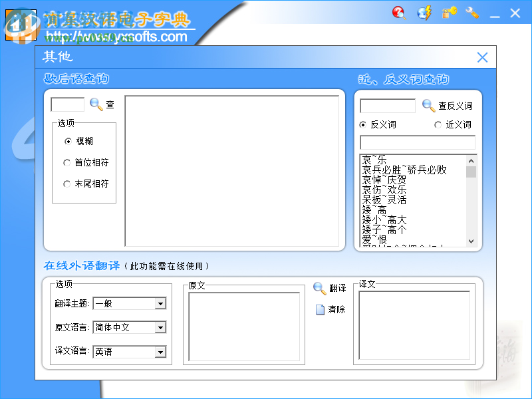532x399 pixels.
Task: Click the down arrow on antonym list scrollbar
Action: coord(471,242)
